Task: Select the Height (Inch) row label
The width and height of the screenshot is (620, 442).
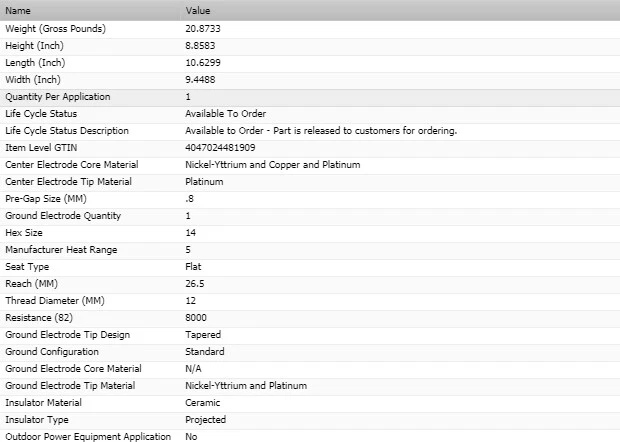Action: pos(35,45)
